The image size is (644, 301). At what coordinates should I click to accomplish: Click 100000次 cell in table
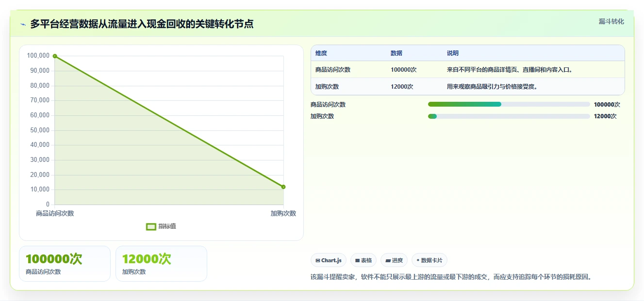tap(404, 70)
